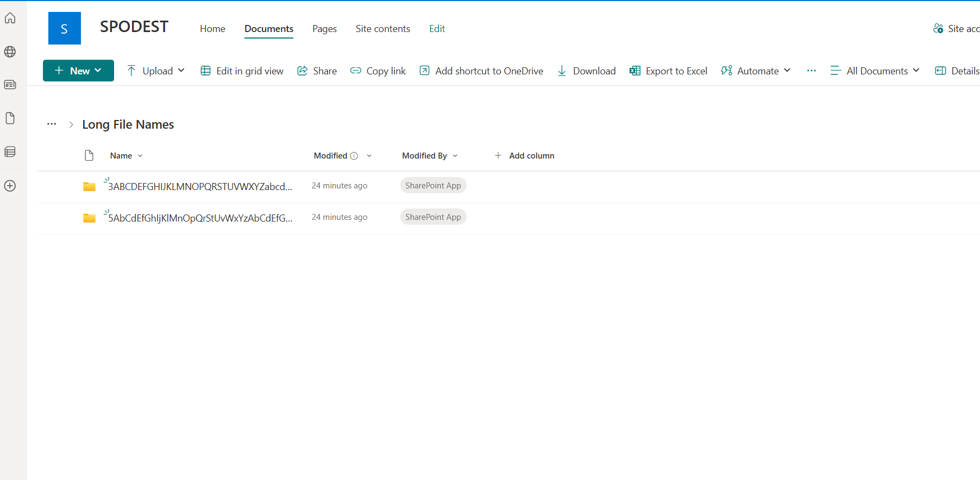Click the Home icon in left rail

click(x=10, y=18)
